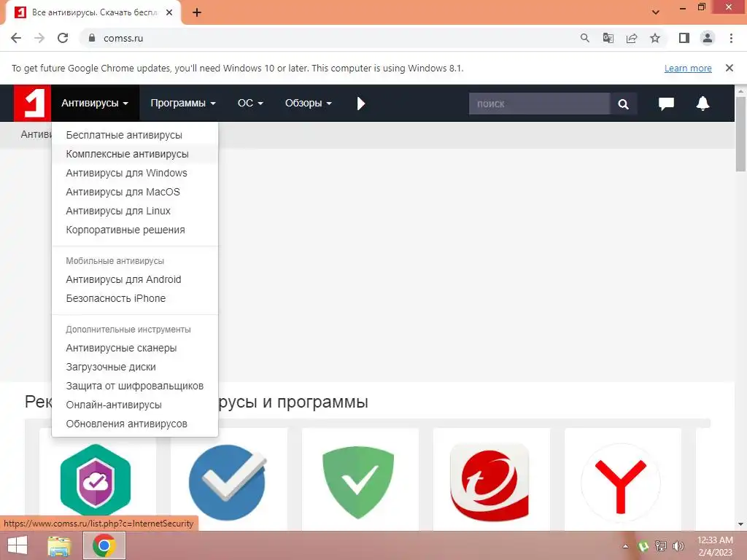
Task: Click the scrollbar down arrow
Action: [741, 525]
